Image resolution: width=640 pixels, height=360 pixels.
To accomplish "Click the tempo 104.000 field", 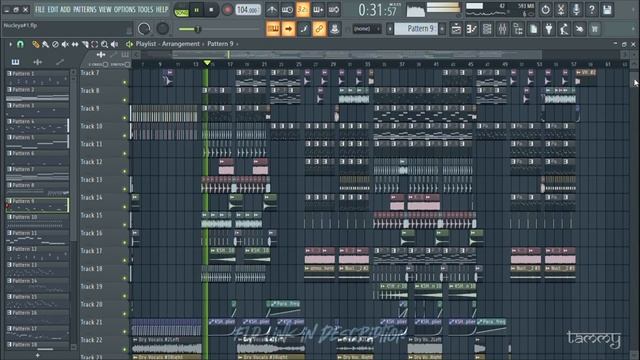I will 248,10.
